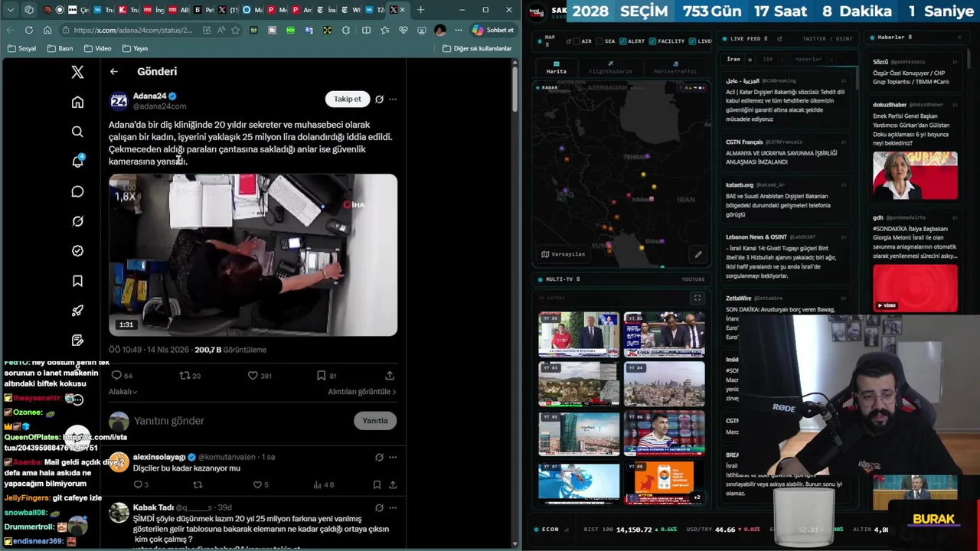Open the verified badge icon in X sidebar
Image resolution: width=980 pixels, height=551 pixels.
point(77,251)
